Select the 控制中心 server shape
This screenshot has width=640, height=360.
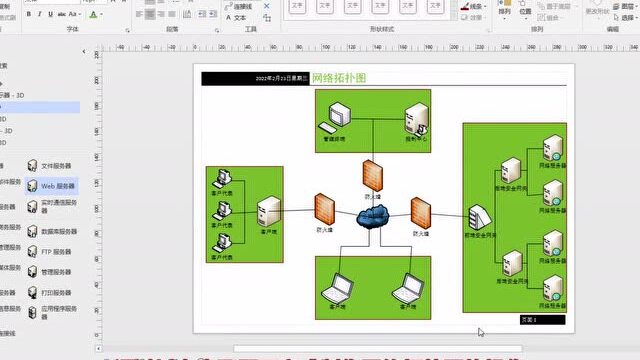[x=416, y=119]
